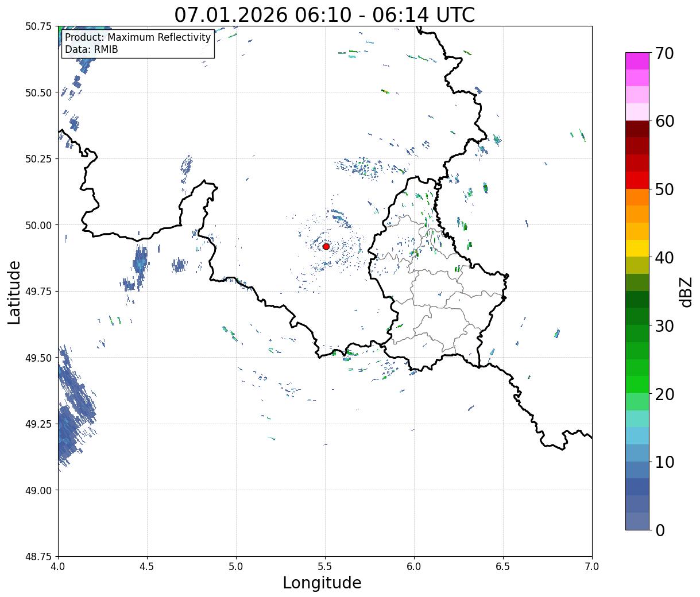Image resolution: width=700 pixels, height=597 pixels.
Task: Click the 20 colorbar tick label
Action: tap(664, 394)
